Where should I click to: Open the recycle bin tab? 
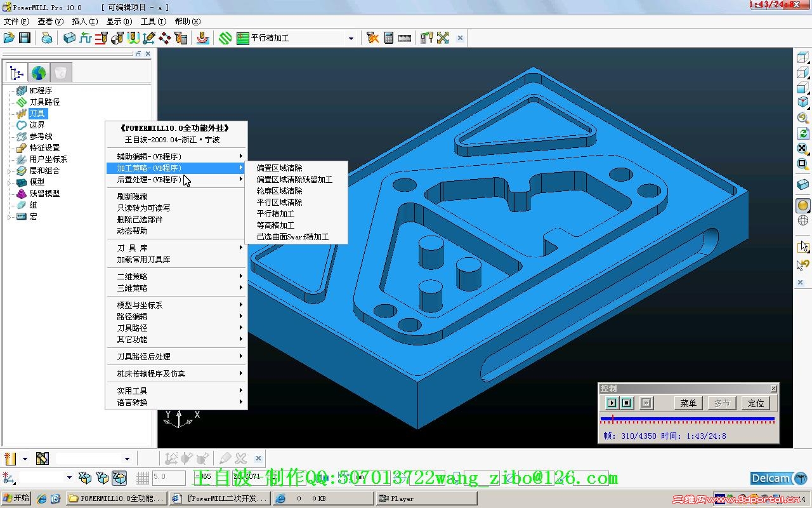(x=60, y=72)
